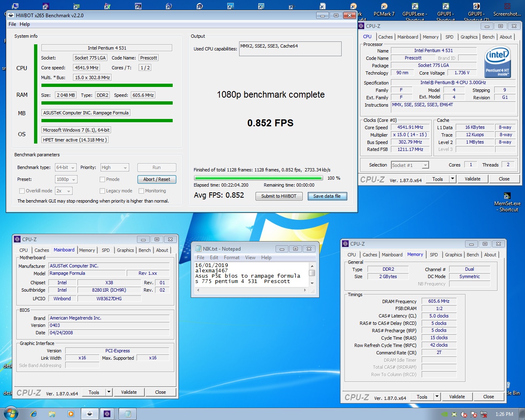
Task: Open the Action Center flag tray icon
Action: coord(474,414)
